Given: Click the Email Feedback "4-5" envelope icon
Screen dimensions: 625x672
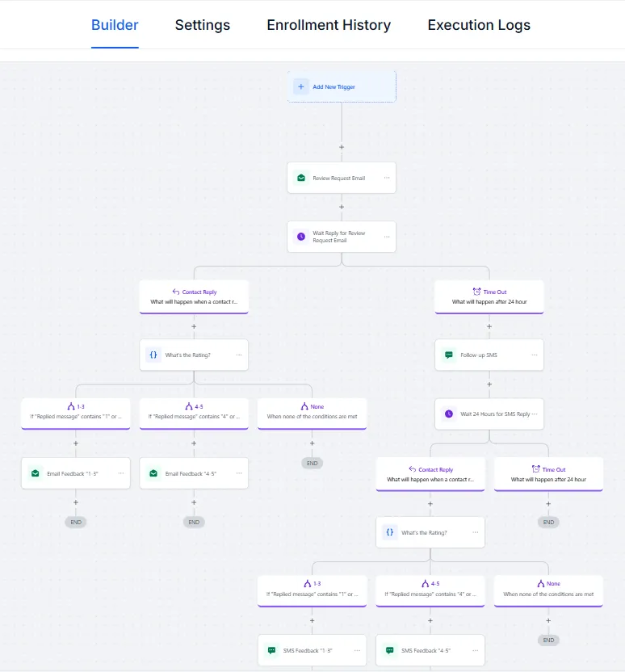Looking at the screenshot, I should [153, 473].
